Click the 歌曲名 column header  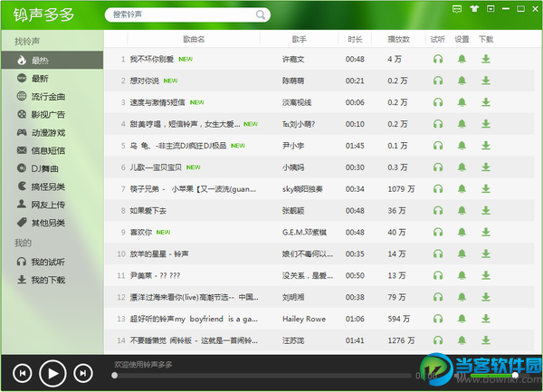(194, 39)
